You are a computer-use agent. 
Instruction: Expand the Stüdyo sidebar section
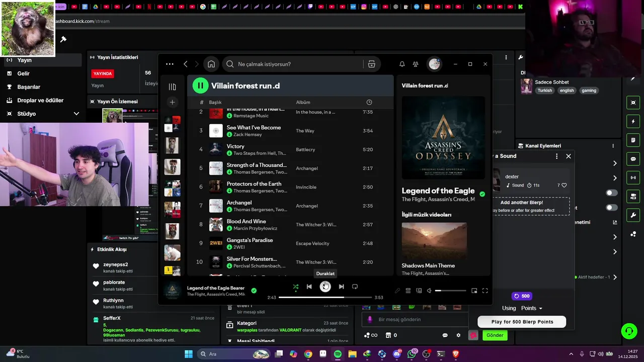[76, 114]
